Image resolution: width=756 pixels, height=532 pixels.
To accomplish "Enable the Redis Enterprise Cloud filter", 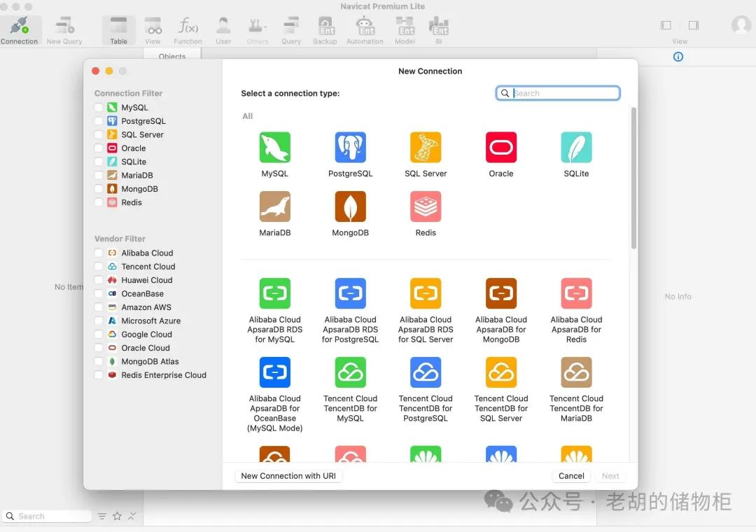I will 99,374.
